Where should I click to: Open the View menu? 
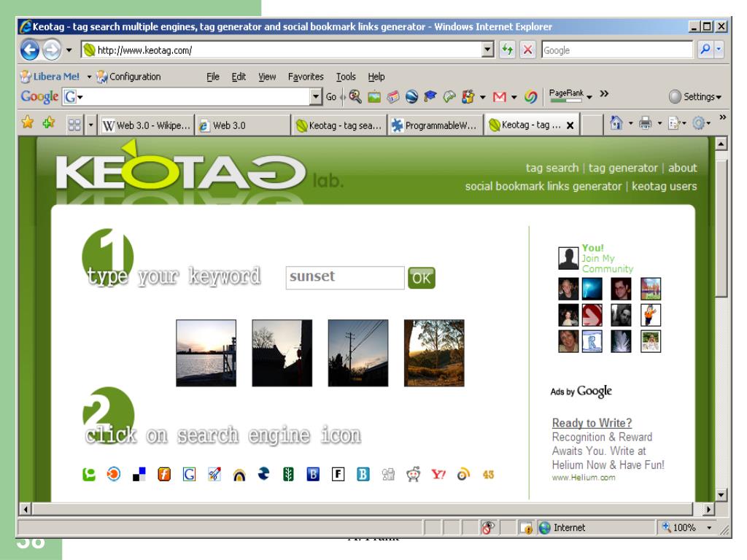(267, 77)
